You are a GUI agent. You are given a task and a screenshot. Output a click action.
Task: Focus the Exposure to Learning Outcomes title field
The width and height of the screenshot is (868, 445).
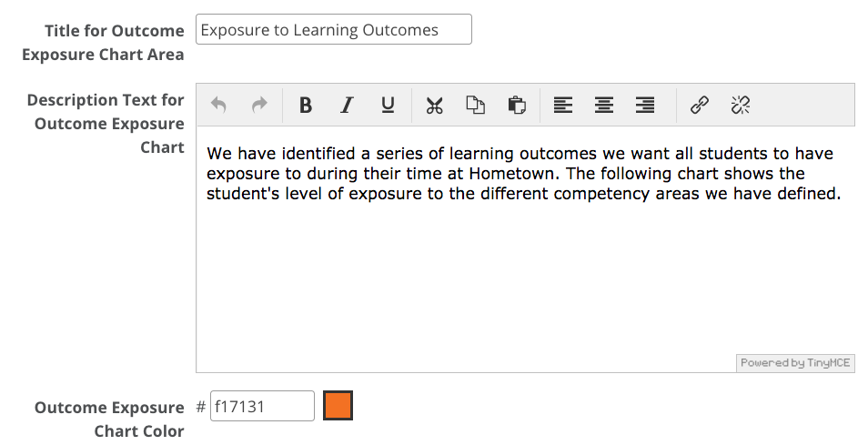[x=334, y=29]
